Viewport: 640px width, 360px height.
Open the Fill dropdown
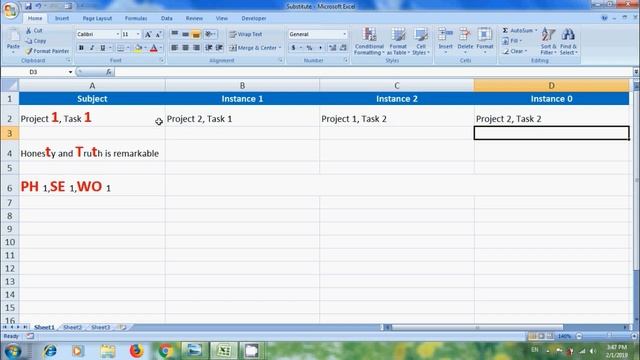click(512, 41)
